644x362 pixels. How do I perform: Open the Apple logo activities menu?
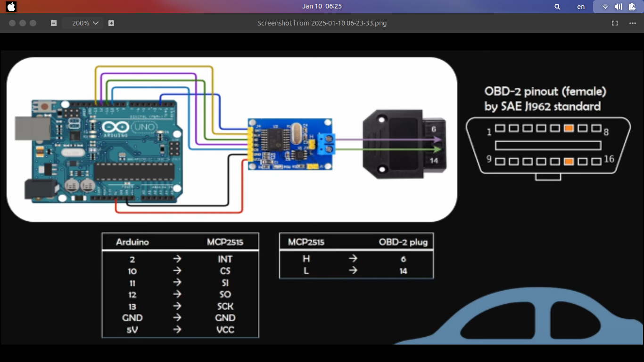11,7
